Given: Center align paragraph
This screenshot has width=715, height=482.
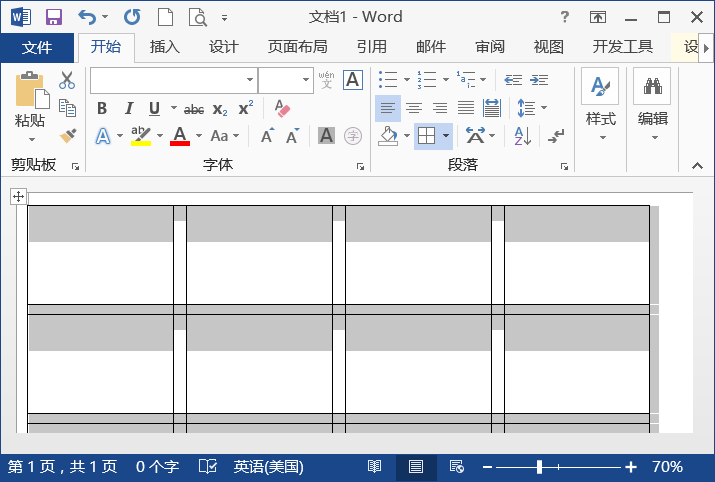Looking at the screenshot, I should pyautogui.click(x=414, y=108).
